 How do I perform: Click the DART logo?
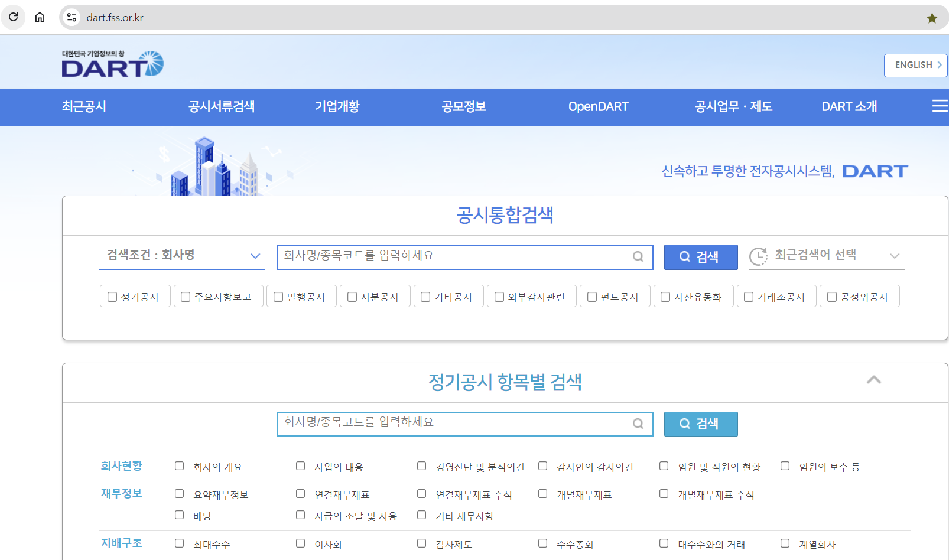tap(112, 64)
